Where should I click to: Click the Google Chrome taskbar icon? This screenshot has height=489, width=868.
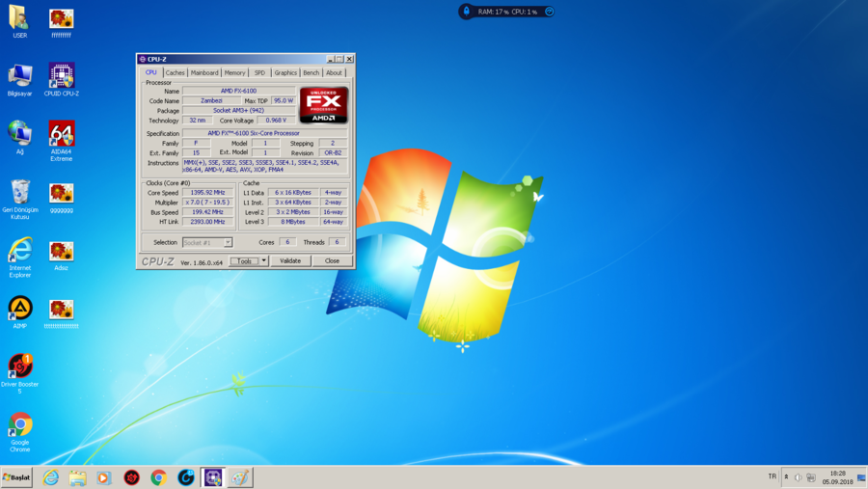click(x=159, y=477)
